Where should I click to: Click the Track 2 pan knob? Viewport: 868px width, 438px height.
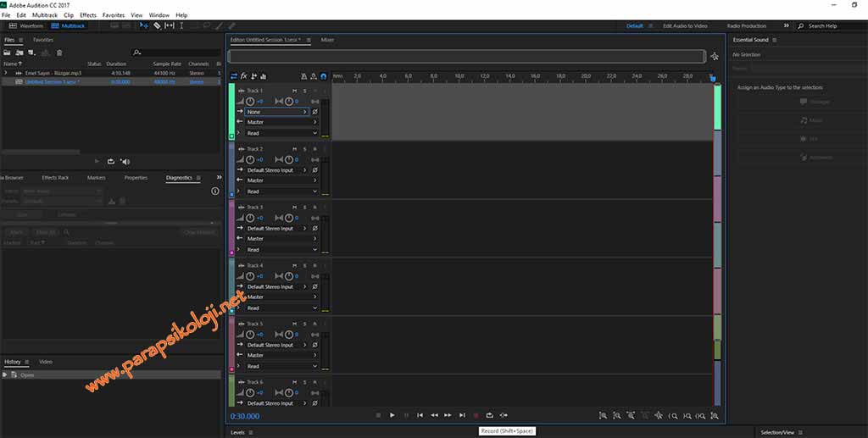tap(288, 160)
